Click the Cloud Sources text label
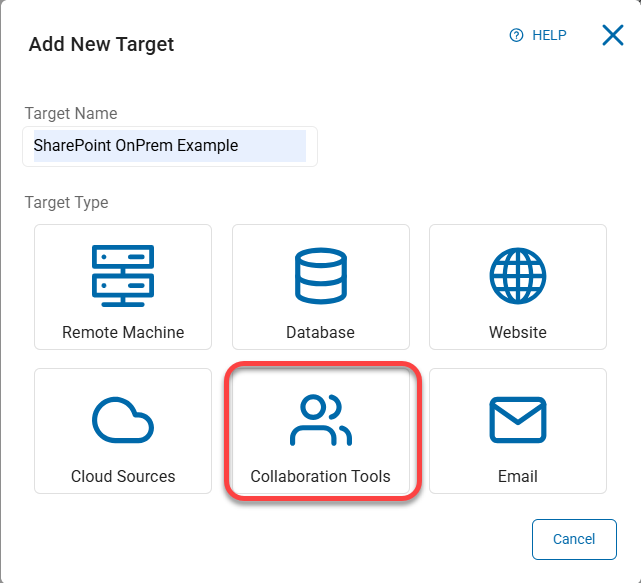Screen dimensions: 641x583 coord(123,476)
